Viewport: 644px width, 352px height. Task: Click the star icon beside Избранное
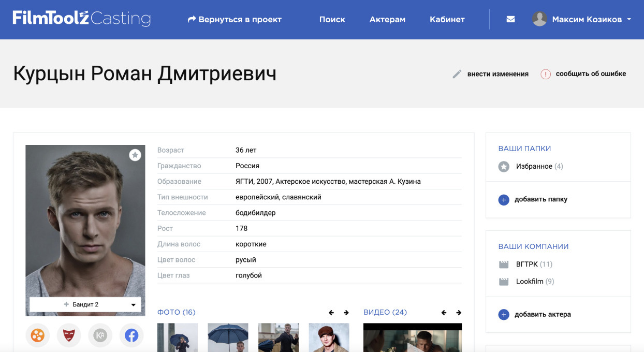tap(504, 167)
